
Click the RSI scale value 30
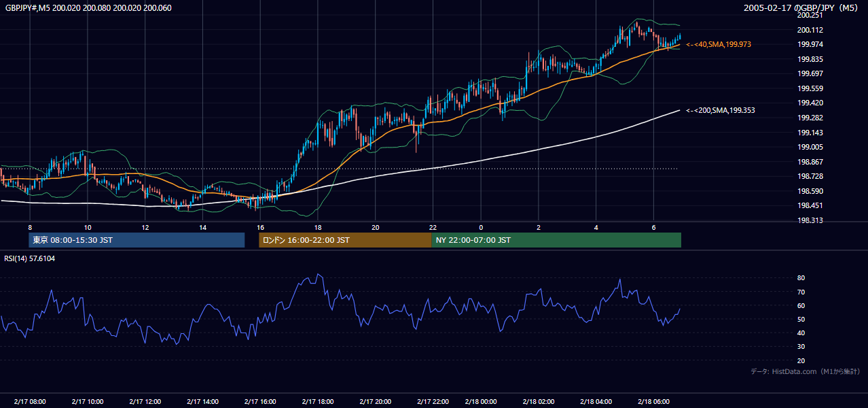point(801,347)
